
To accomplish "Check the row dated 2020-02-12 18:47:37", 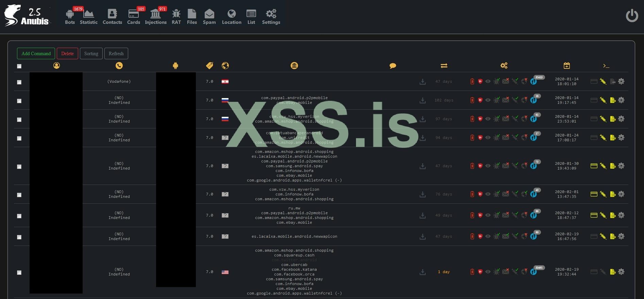I will point(19,216).
